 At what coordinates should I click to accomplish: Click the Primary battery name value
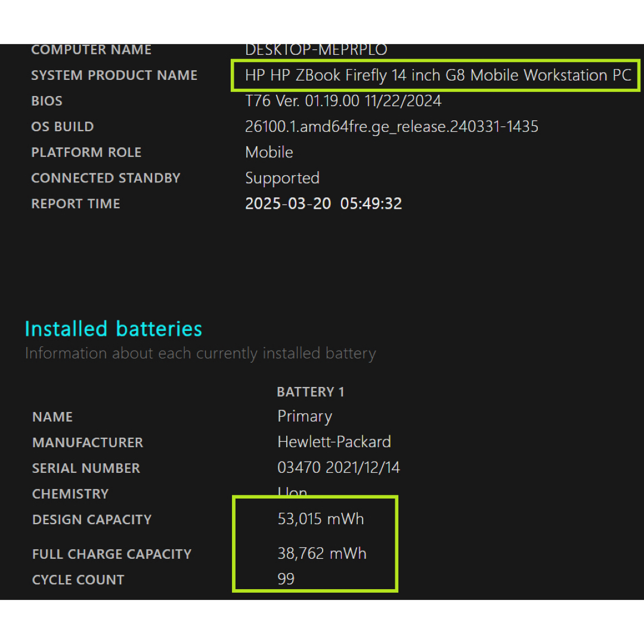coord(305,416)
